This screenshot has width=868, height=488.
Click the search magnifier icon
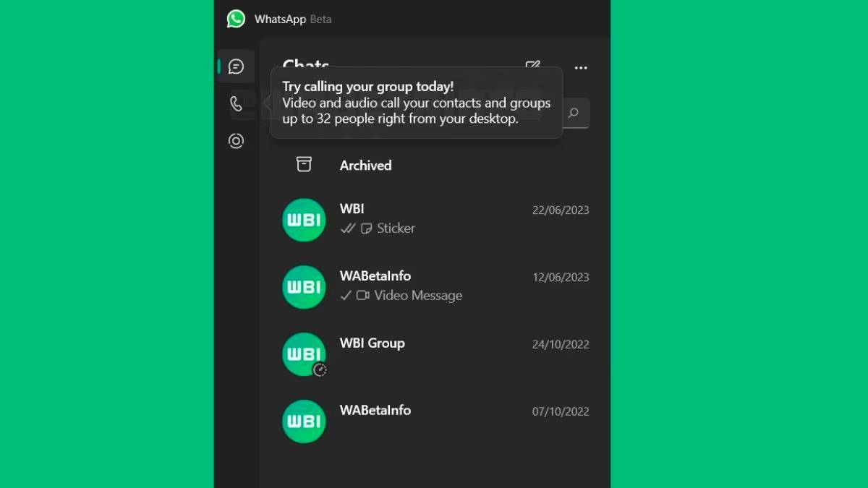(x=574, y=113)
